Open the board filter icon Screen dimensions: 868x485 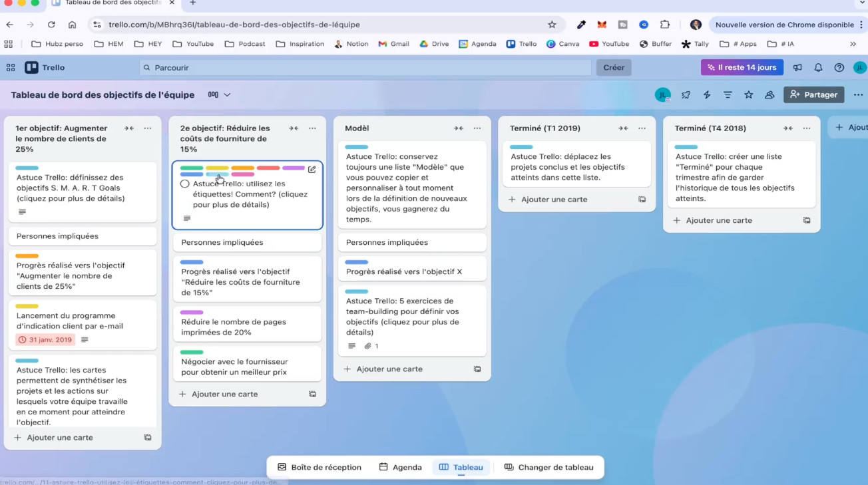coord(728,95)
